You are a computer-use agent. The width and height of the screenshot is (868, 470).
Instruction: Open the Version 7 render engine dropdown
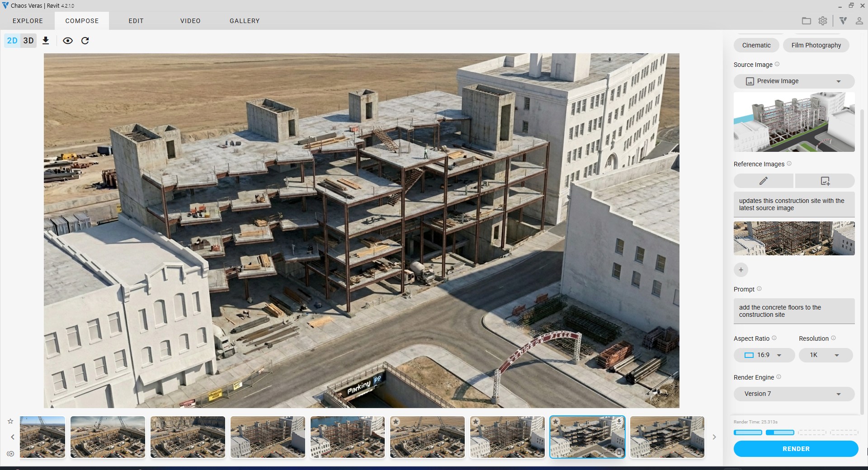[793, 394]
